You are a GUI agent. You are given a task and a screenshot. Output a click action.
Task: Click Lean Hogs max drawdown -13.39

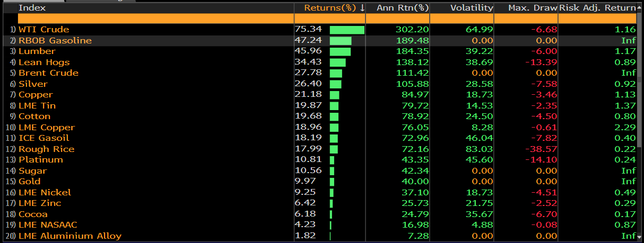coord(542,62)
